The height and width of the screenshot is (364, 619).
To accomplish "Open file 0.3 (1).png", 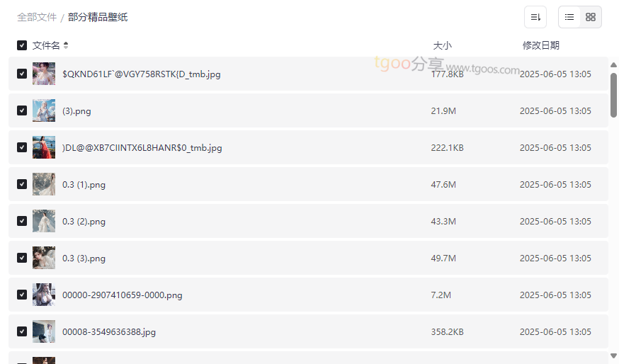I will 84,184.
